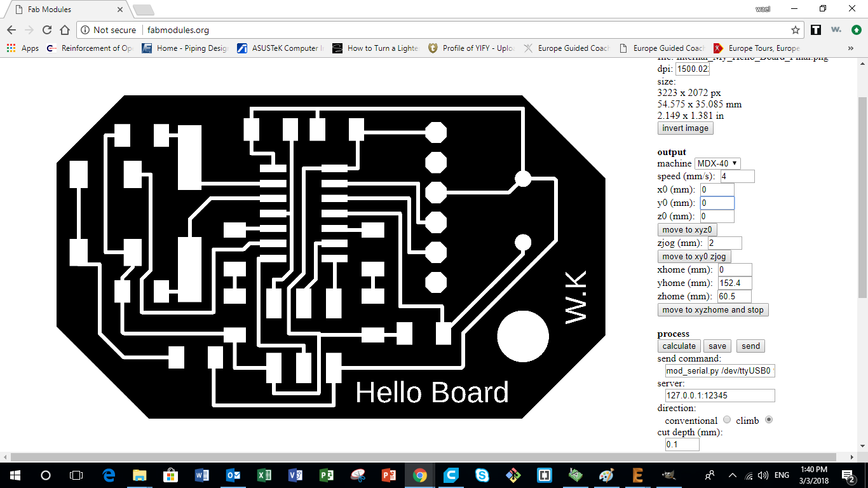Open Visio from the taskbar
Viewport: 868px width, 488px height.
click(x=295, y=475)
